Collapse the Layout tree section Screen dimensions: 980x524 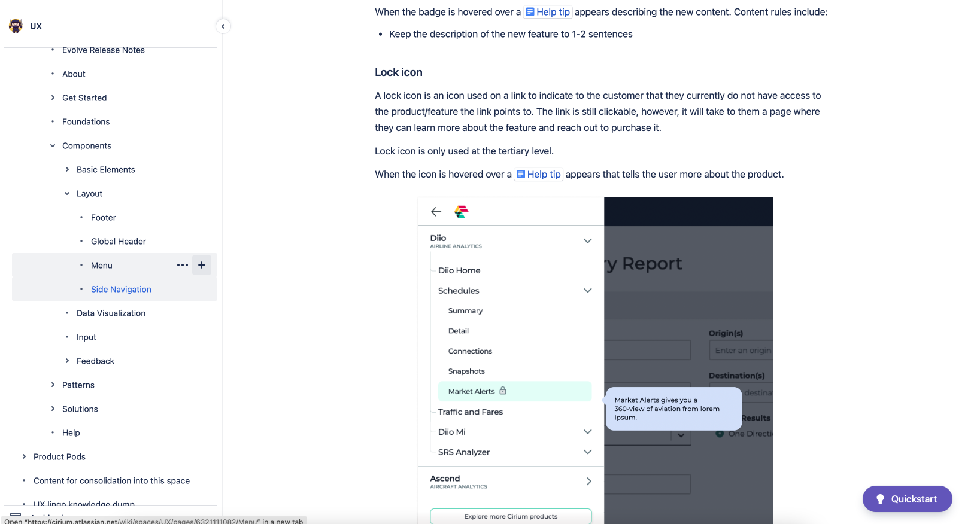point(67,193)
